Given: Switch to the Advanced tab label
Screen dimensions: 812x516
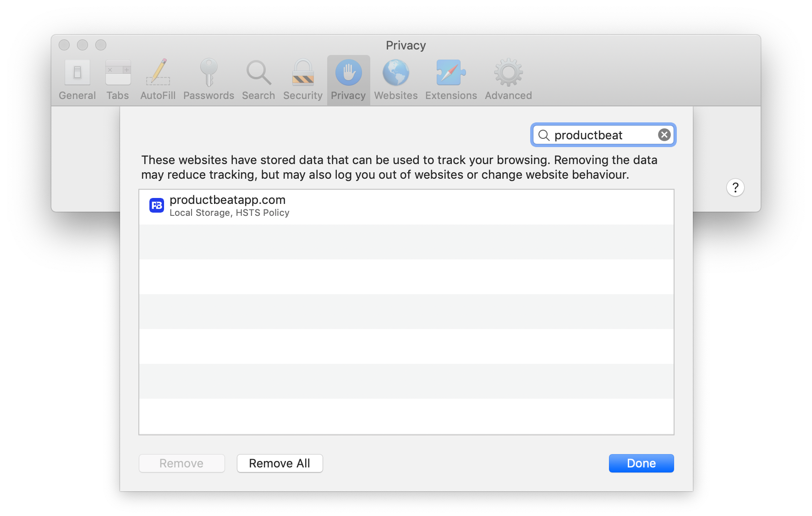Looking at the screenshot, I should 508,95.
